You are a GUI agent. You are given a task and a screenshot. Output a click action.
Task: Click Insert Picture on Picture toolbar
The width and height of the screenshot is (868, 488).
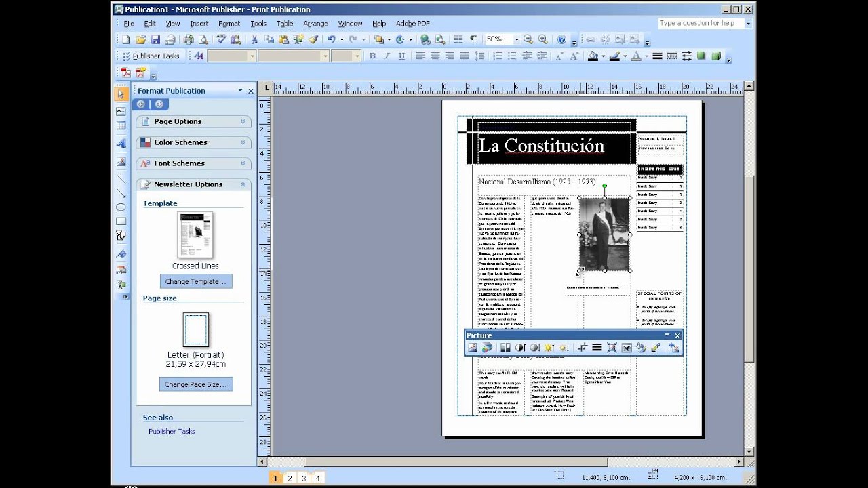tap(473, 348)
